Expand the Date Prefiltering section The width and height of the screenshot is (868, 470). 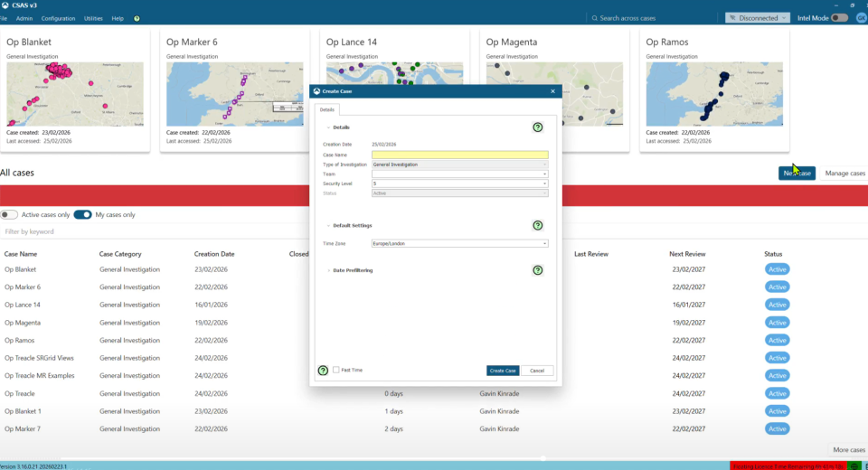[328, 270]
